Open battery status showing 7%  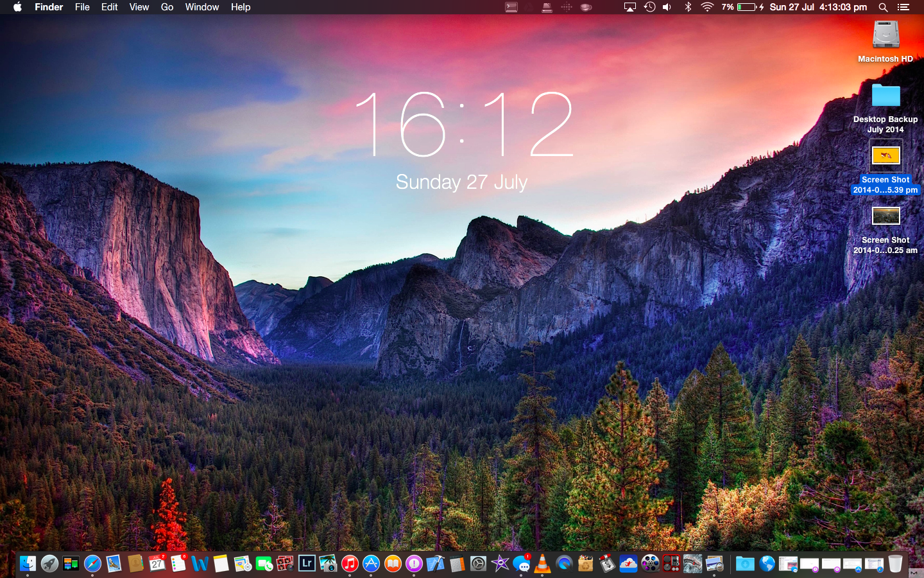[x=742, y=7]
